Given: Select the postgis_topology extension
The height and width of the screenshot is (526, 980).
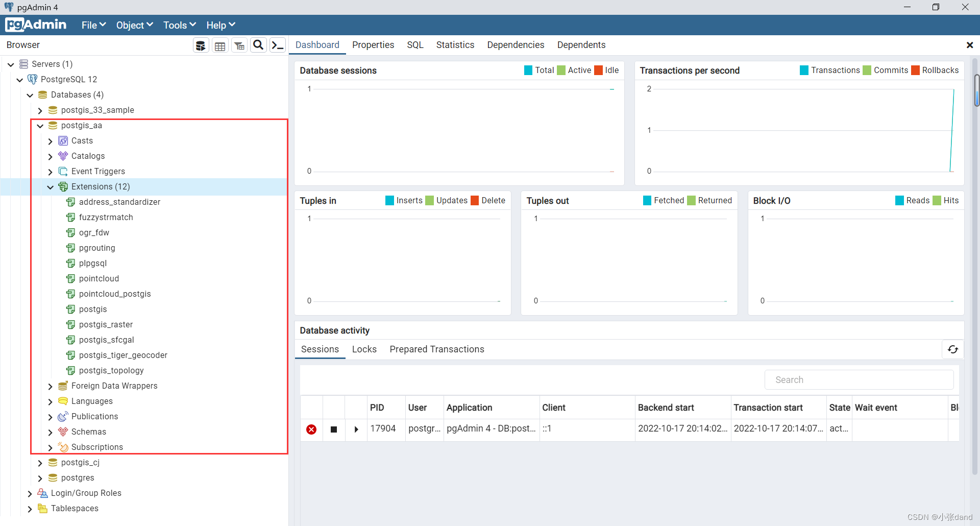Looking at the screenshot, I should click(x=111, y=371).
